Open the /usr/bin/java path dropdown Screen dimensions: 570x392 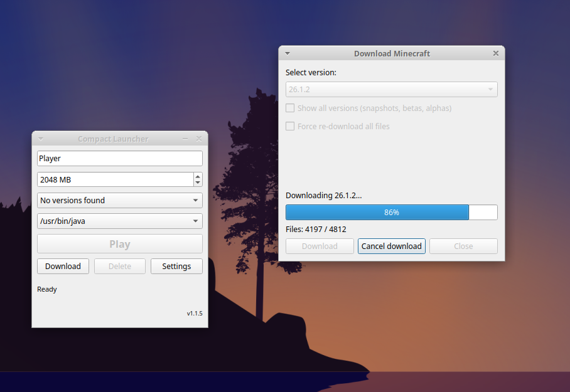[x=120, y=221]
